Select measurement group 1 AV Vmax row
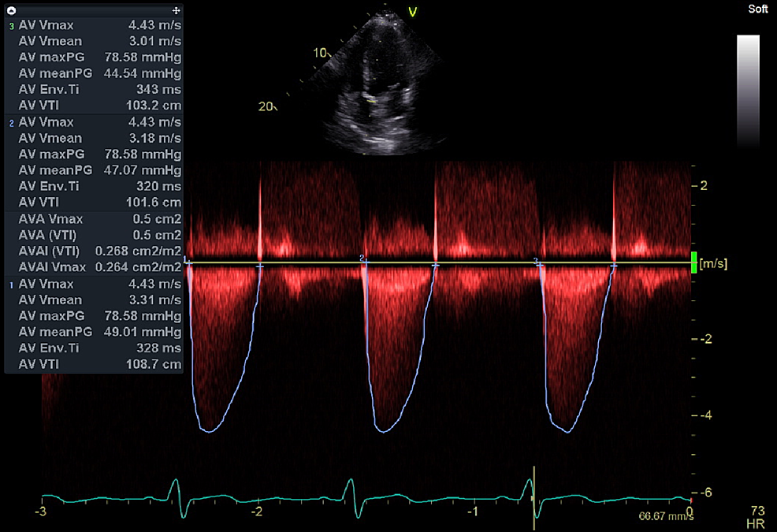This screenshot has height=532, width=777. point(95,284)
